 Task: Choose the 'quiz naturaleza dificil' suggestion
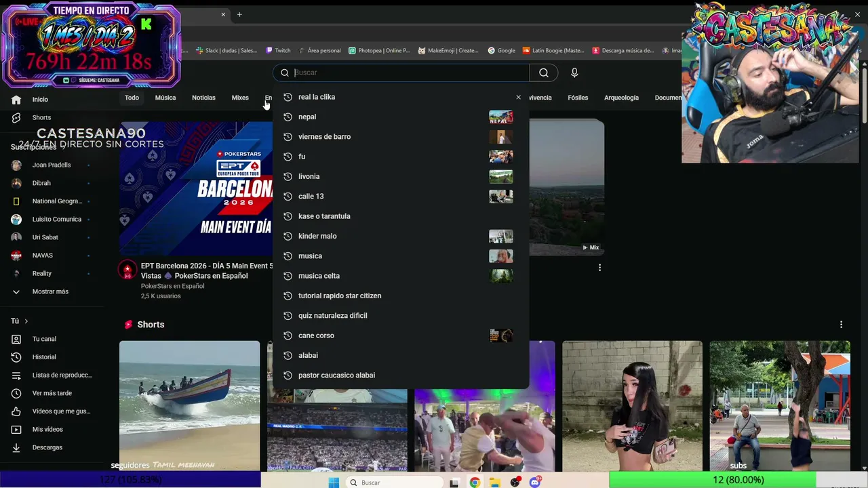coord(401,316)
